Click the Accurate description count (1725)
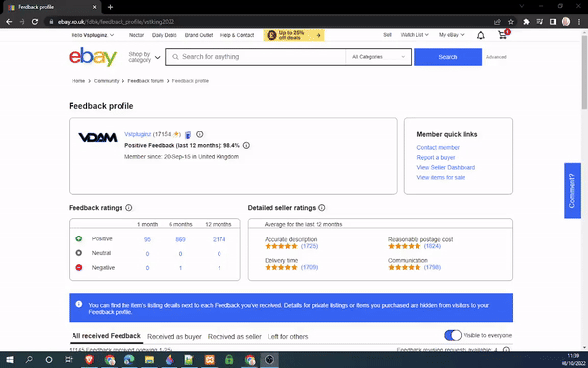 (309, 246)
